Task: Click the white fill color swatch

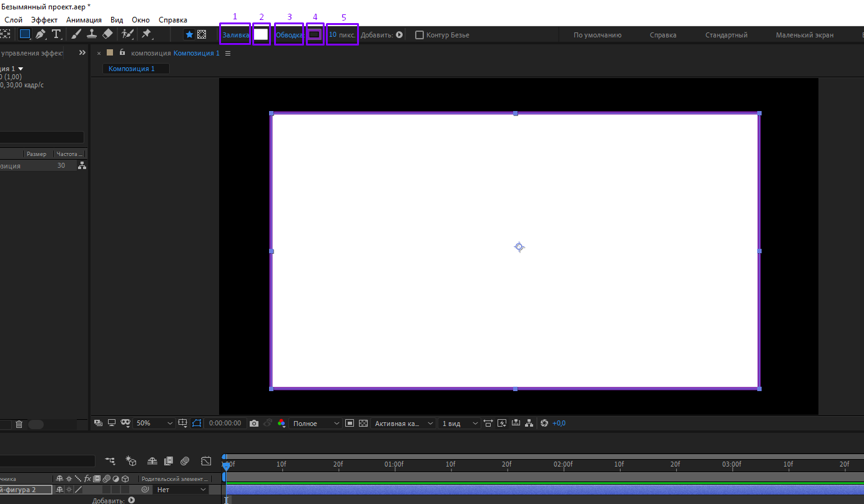Action: pyautogui.click(x=261, y=34)
